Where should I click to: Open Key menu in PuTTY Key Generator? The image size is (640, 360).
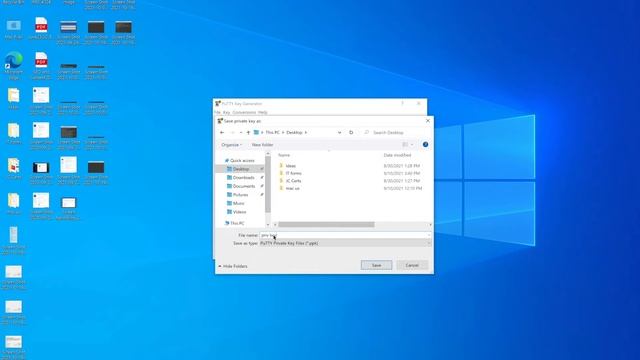click(x=226, y=112)
